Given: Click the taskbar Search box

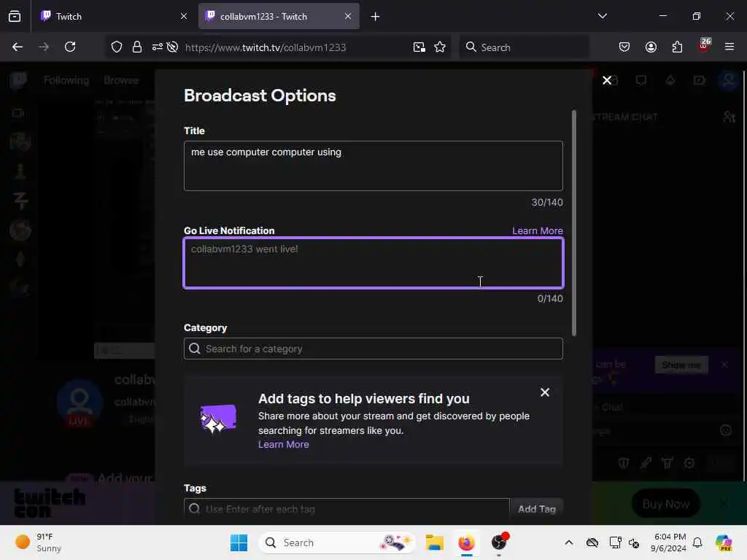Looking at the screenshot, I should point(337,542).
